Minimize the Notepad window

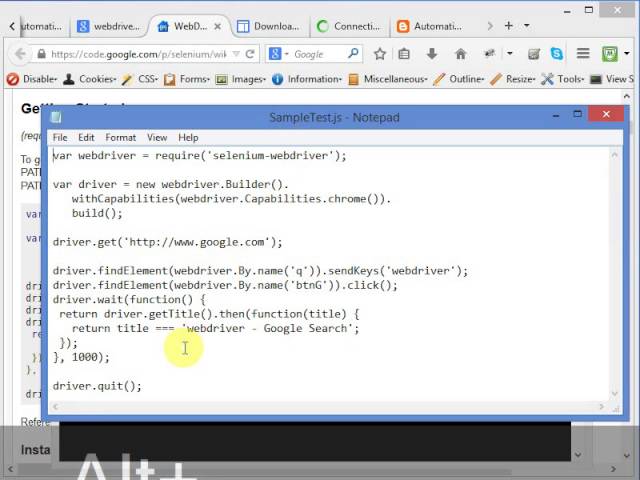[x=556, y=116]
